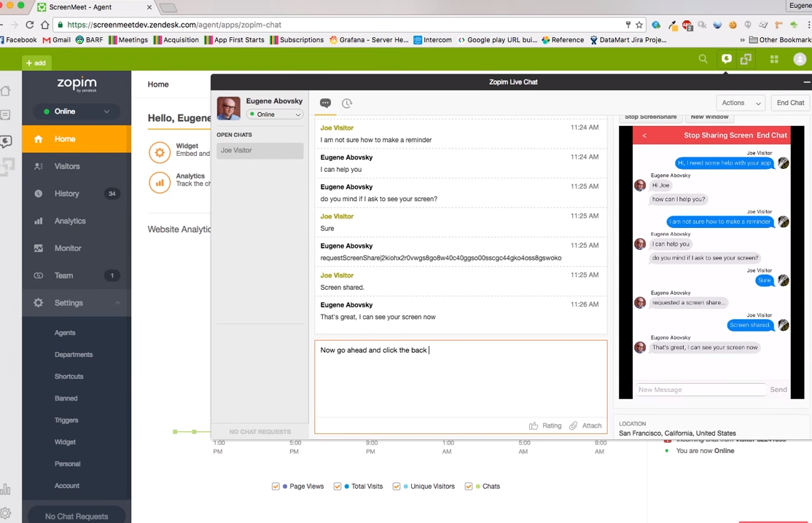This screenshot has width=812, height=523.
Task: Open the Actions dropdown
Action: [741, 103]
